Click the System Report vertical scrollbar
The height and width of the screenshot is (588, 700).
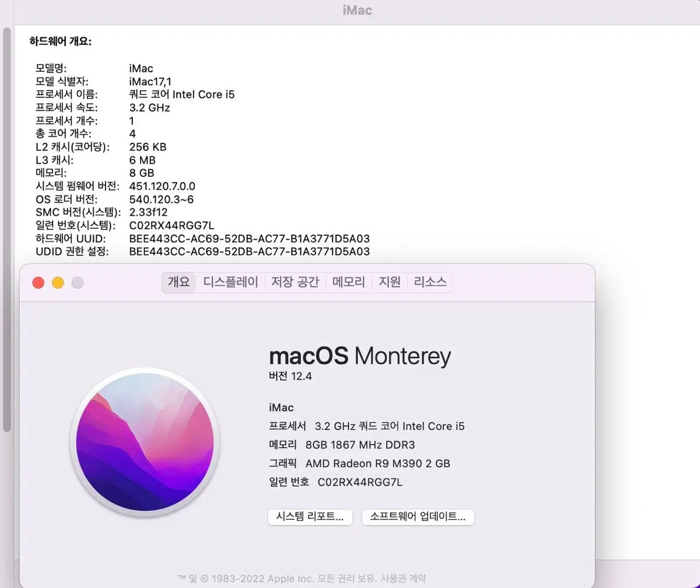[x=7, y=229]
